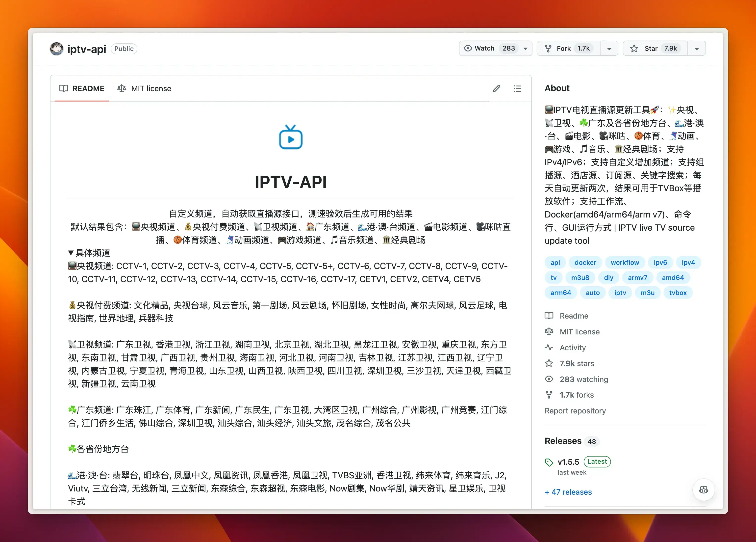Select the arm64 topic tag

pos(561,293)
